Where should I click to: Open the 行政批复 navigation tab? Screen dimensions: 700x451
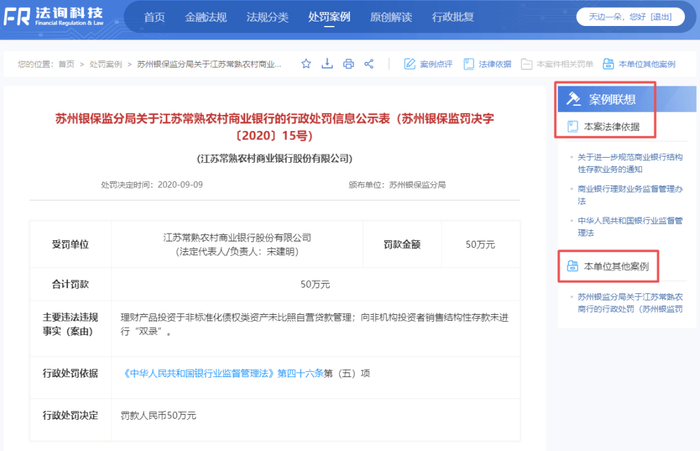452,17
